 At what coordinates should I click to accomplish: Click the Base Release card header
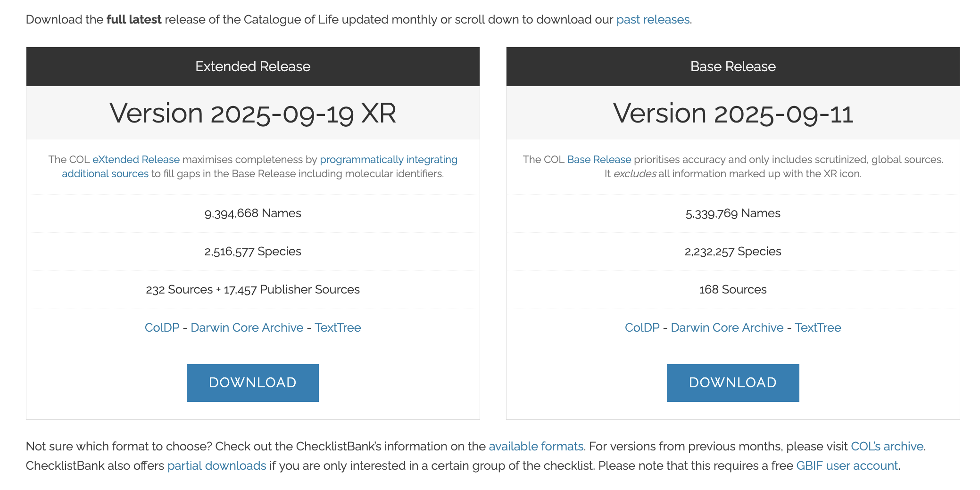(733, 66)
